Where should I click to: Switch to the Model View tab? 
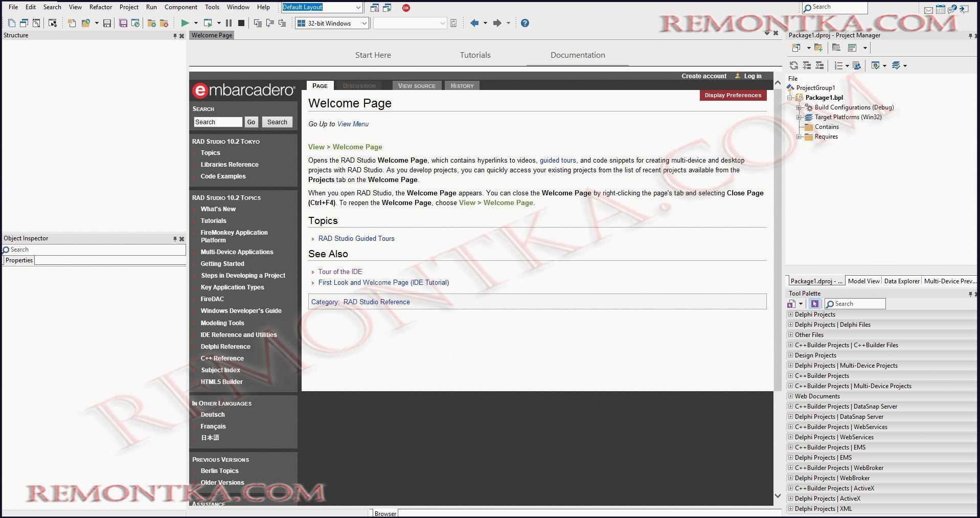click(x=863, y=281)
